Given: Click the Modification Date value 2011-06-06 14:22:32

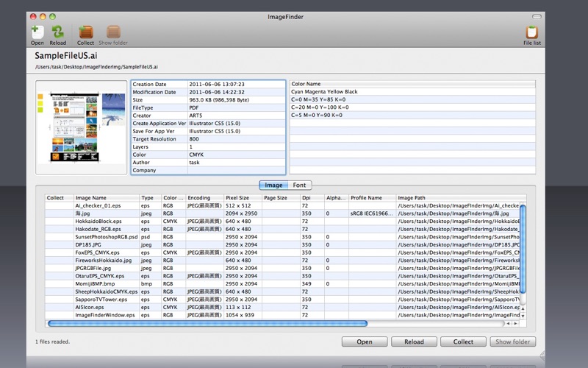Looking at the screenshot, I should point(217,92).
